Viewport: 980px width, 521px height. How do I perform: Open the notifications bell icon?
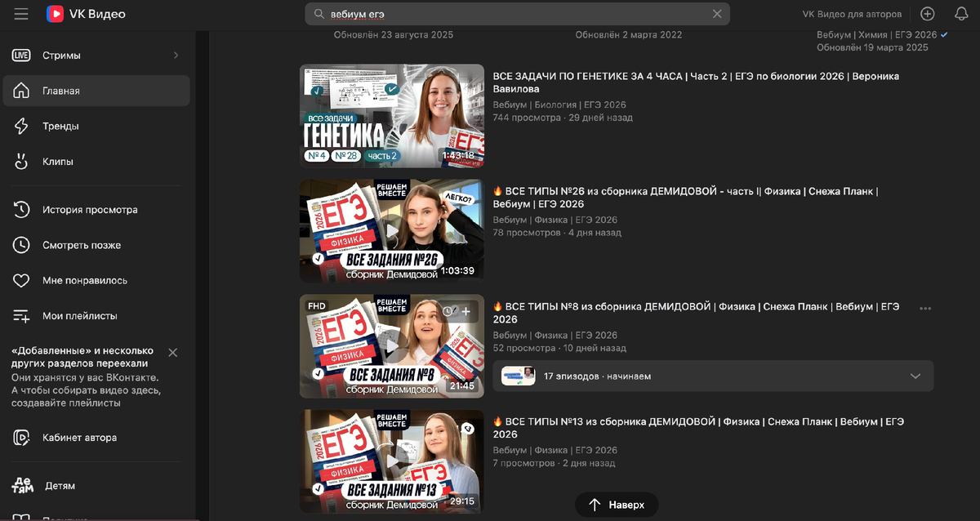tap(961, 14)
